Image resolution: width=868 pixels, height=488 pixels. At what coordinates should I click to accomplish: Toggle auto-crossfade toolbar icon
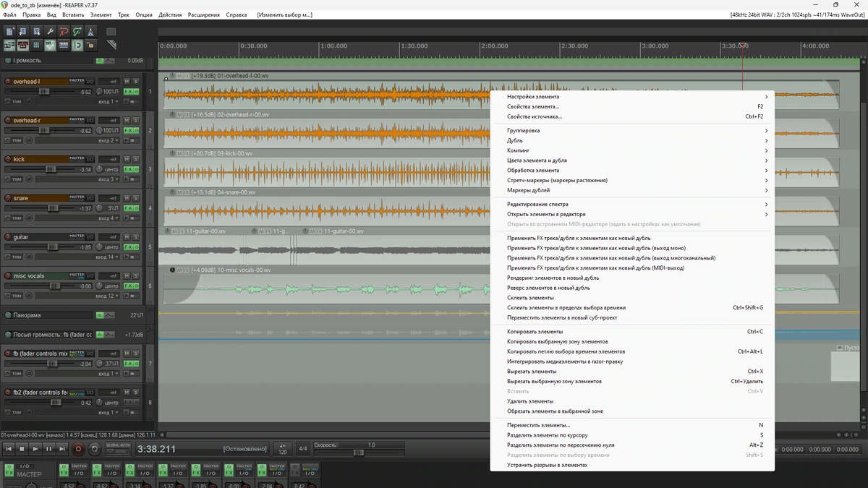[9, 46]
